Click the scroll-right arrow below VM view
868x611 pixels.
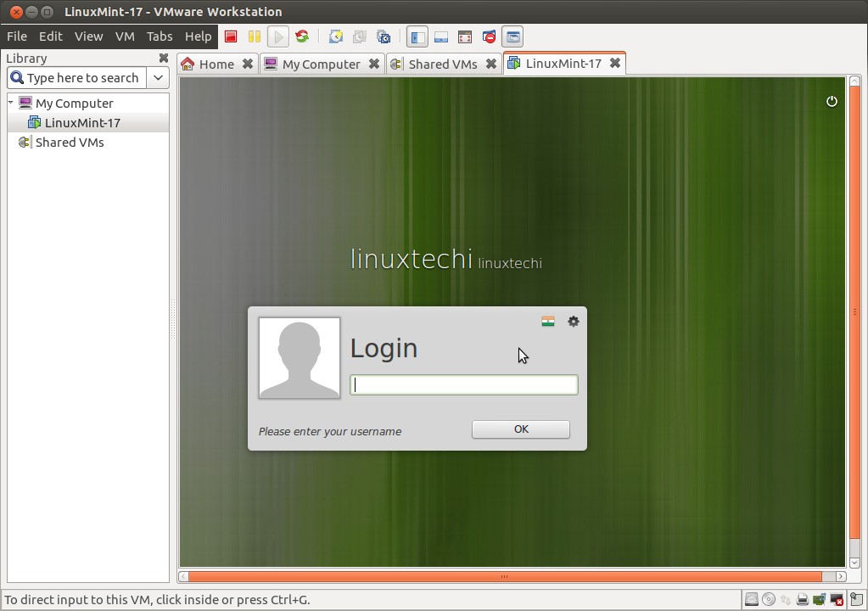tap(841, 577)
